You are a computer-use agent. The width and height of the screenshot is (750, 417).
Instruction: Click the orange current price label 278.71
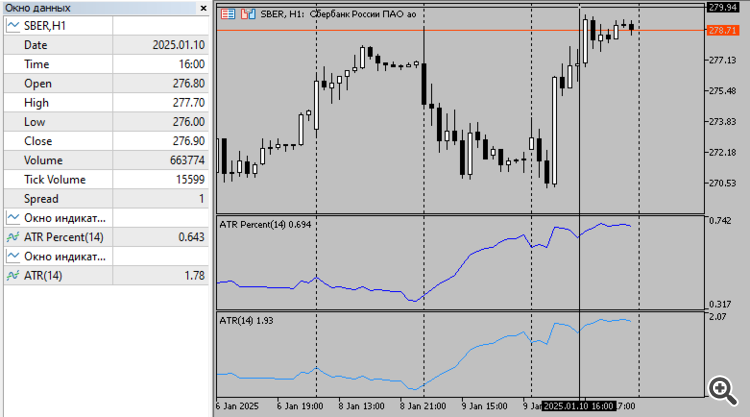pyautogui.click(x=722, y=31)
